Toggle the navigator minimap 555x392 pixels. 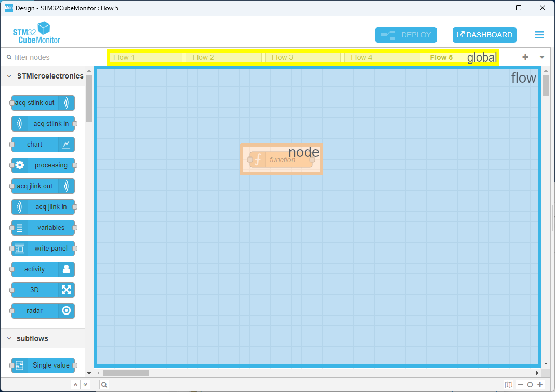508,384
